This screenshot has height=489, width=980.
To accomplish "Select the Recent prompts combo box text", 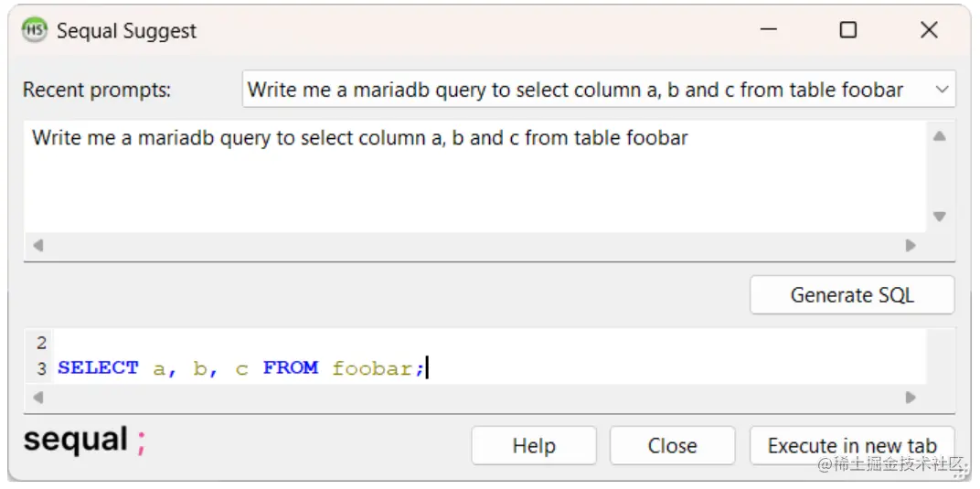I will 575,90.
